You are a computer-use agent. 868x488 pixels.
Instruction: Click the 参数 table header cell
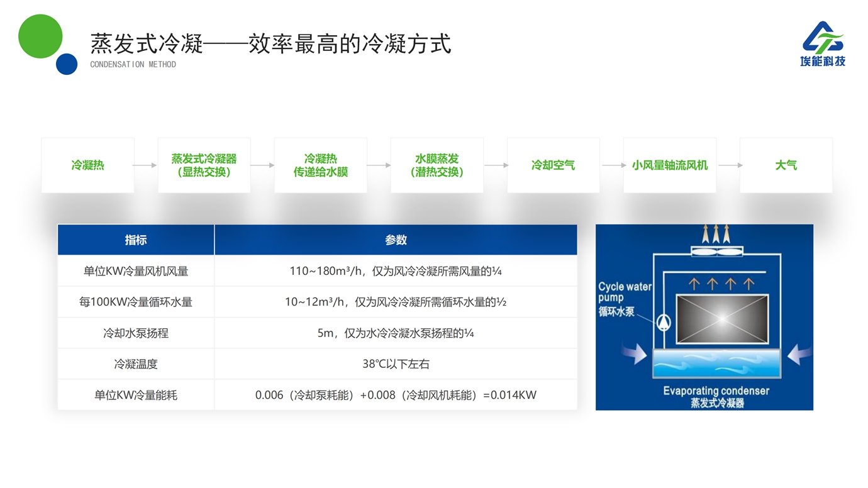tap(396, 240)
